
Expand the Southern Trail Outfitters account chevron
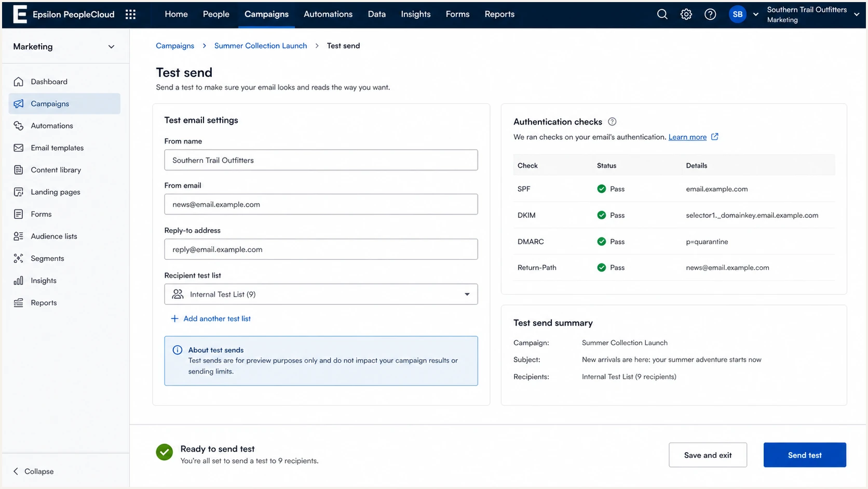[x=856, y=15]
